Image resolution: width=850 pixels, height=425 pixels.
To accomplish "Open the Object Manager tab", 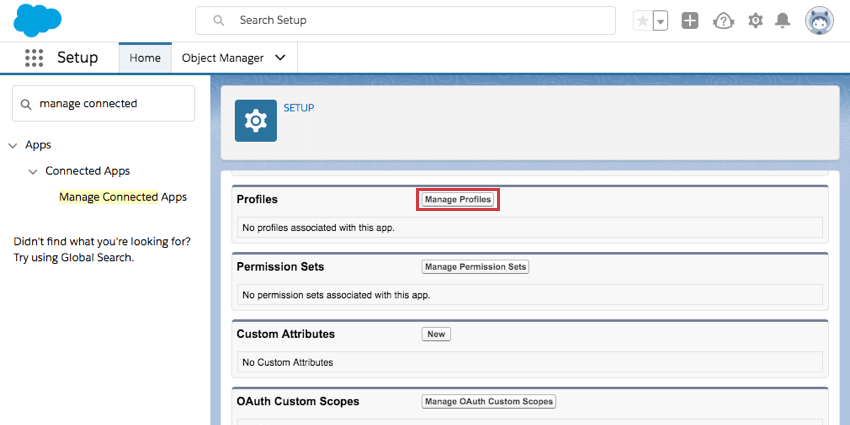I will point(223,58).
